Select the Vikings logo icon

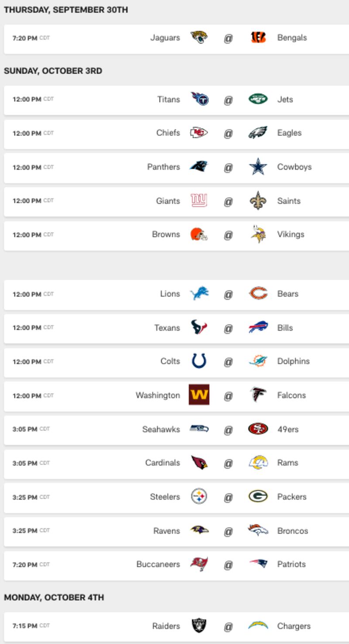(x=258, y=234)
